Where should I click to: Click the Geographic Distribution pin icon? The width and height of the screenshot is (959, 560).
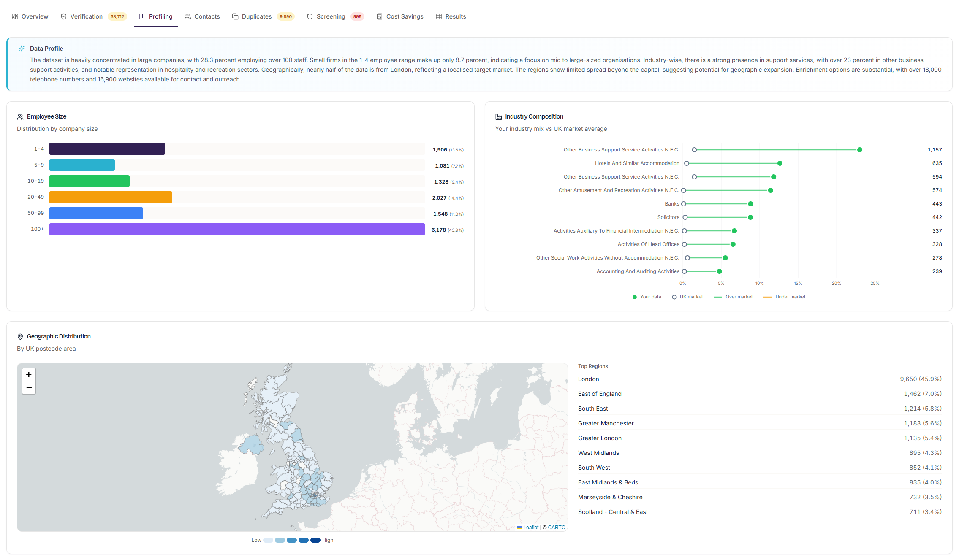[x=20, y=336]
